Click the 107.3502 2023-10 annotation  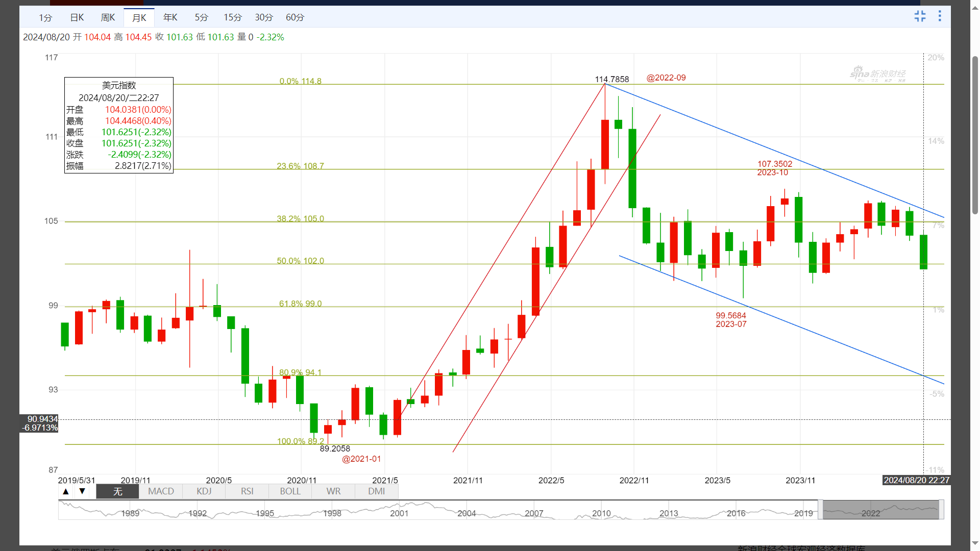[x=774, y=168]
